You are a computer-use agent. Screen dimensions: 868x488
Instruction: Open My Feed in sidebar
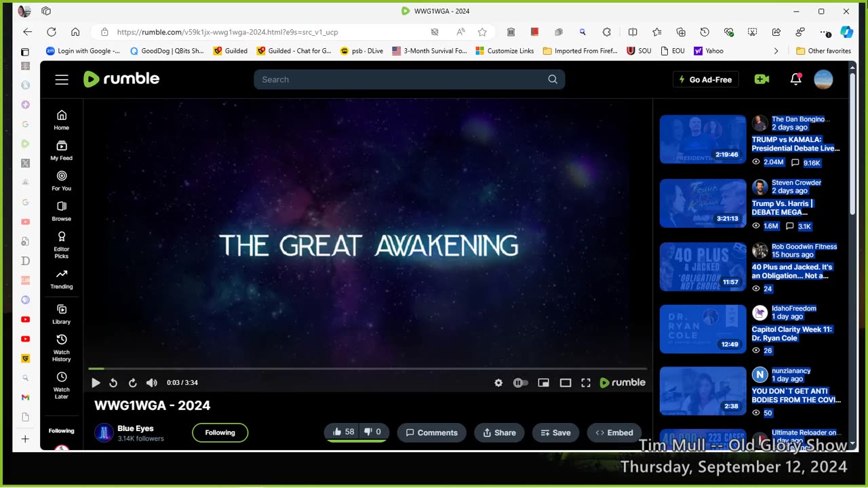(62, 150)
